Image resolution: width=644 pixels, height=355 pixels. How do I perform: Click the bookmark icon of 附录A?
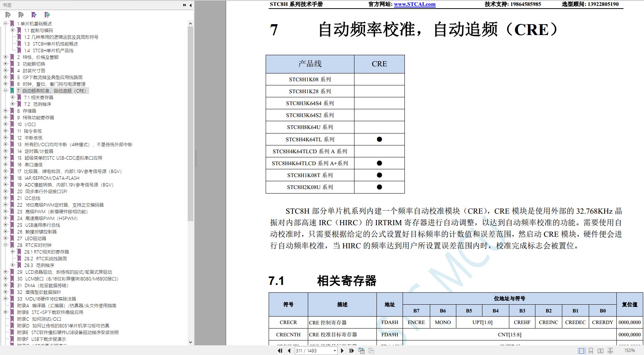pyautogui.click(x=12, y=305)
